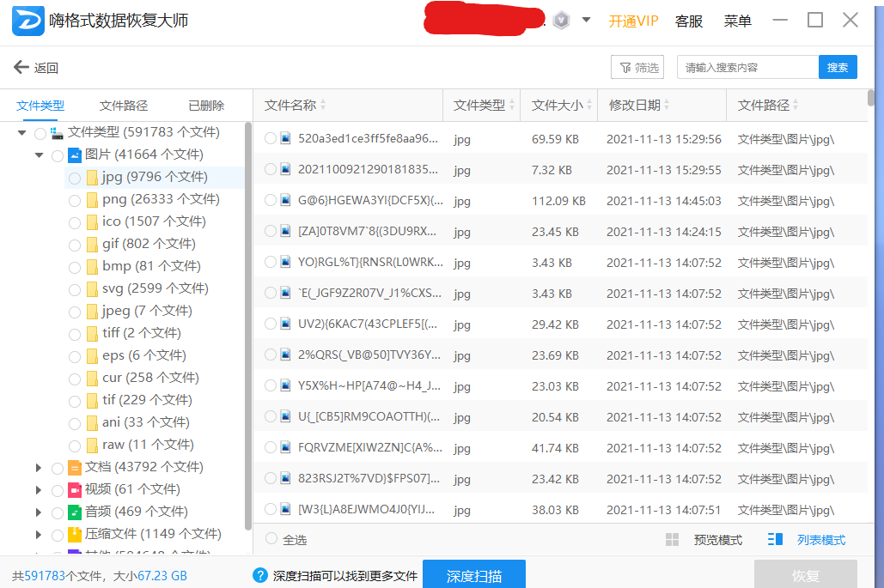
Task: Click image icon of FQRVZME[XIW2ZN file
Action: 286,447
